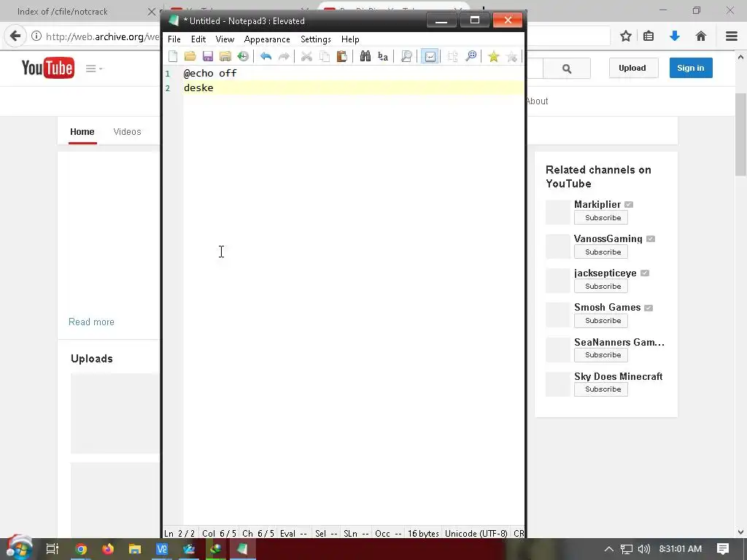Subscribe to Sky Does Minecraft
Screen dimensions: 747x560
coord(601,389)
